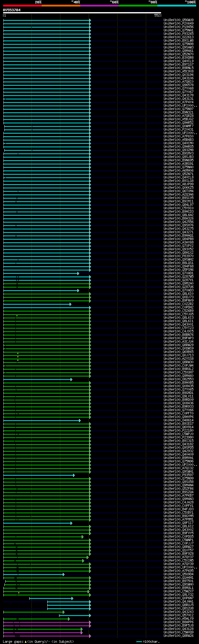Select label UniRef100_C5YJG5
Image resolution: width=199 pixels, height=644 pixels.
[x=178, y=314]
